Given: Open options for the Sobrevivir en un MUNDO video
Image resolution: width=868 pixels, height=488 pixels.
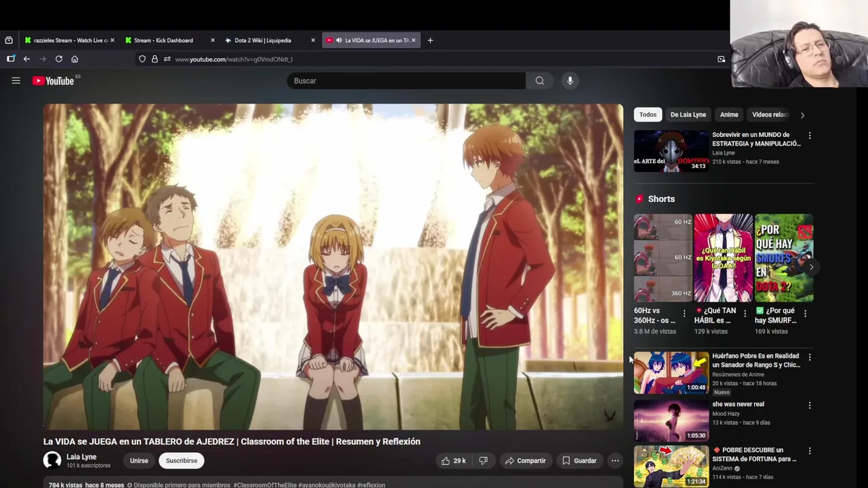Looking at the screenshot, I should point(809,136).
